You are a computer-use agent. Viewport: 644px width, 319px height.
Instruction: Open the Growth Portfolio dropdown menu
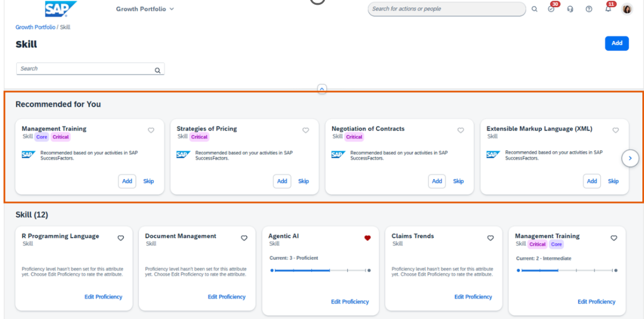click(145, 9)
